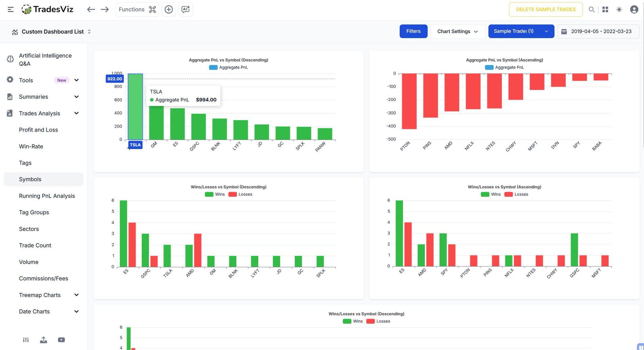644x350 pixels.
Task: Expand the Chart Settings dropdown
Action: coord(457,31)
